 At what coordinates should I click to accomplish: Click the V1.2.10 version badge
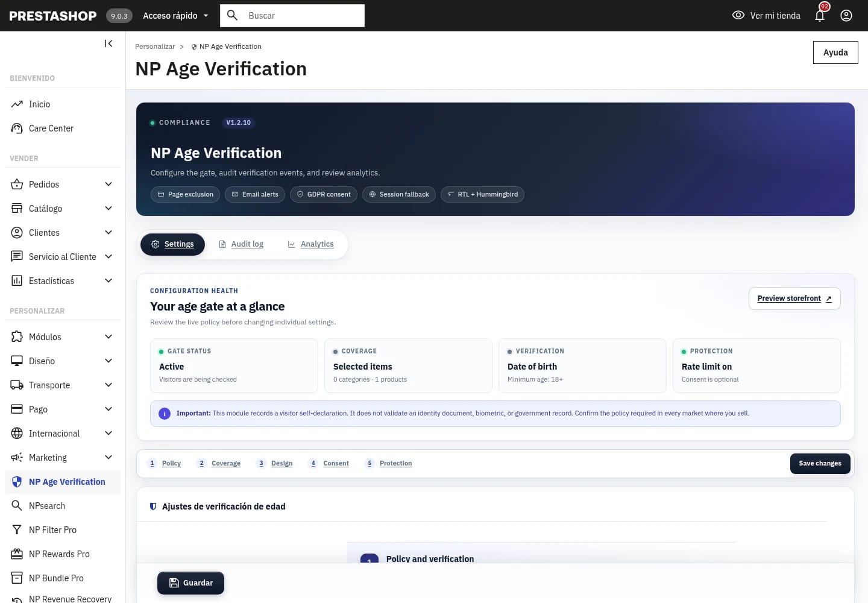click(x=239, y=122)
